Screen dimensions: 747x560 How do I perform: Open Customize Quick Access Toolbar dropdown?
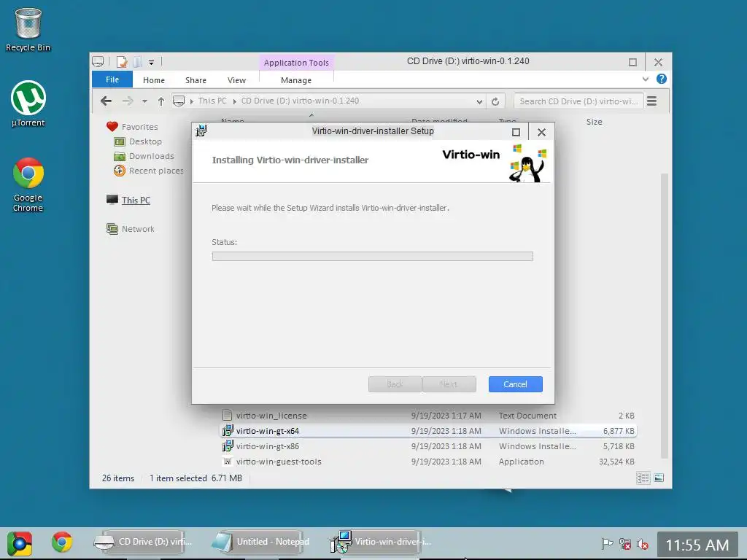[x=151, y=63]
